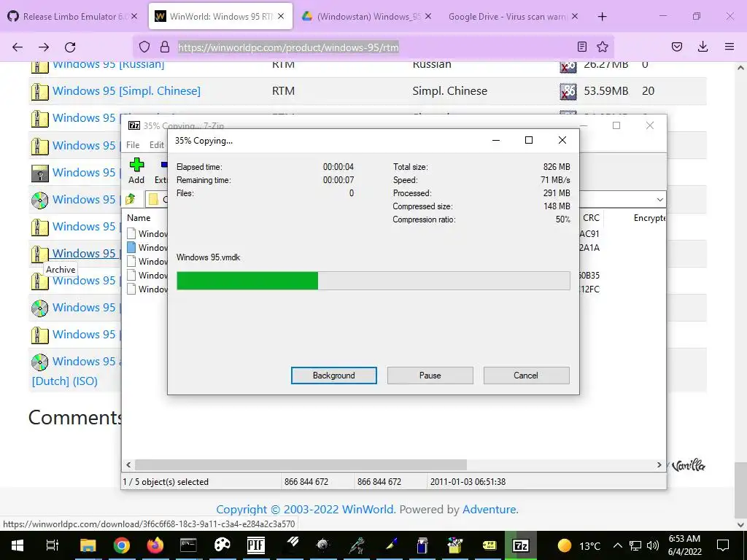Image resolution: width=747 pixels, height=560 pixels.
Task: Click the Firefox address bar URL
Action: (288, 47)
